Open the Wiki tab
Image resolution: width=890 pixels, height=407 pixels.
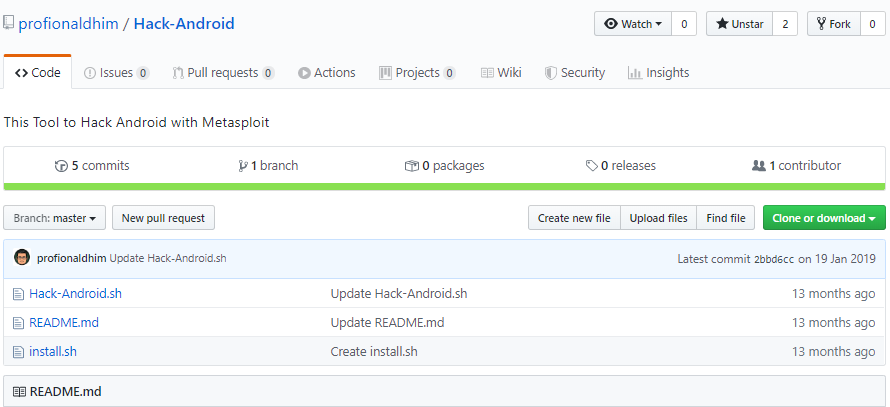coord(501,73)
